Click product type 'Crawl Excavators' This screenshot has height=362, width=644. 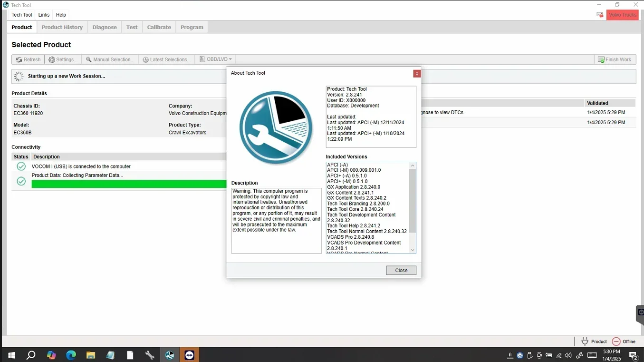tap(187, 133)
